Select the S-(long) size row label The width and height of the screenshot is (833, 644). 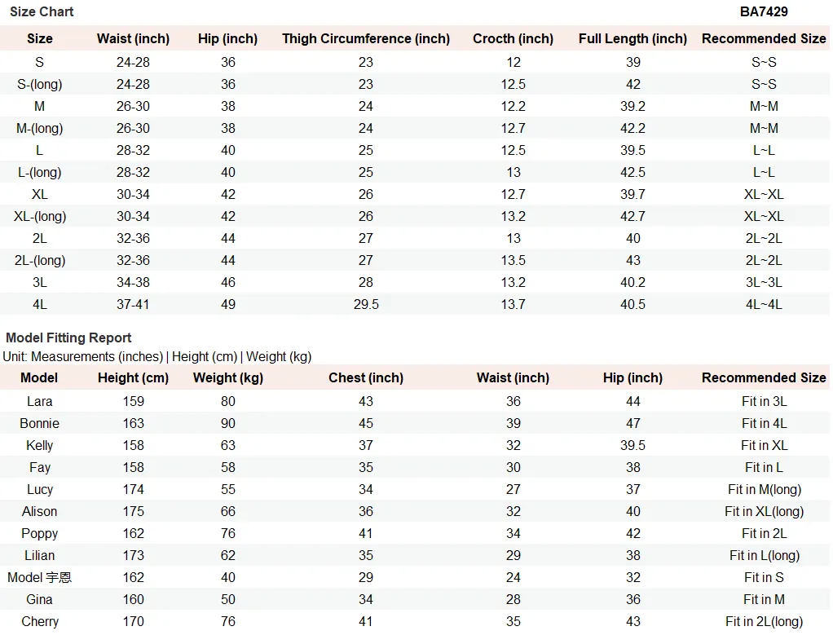(39, 84)
